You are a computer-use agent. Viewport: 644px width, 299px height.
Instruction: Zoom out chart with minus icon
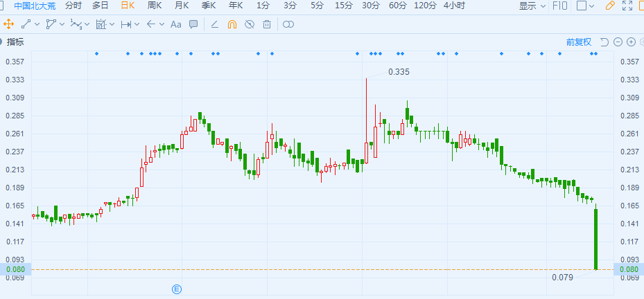618,42
